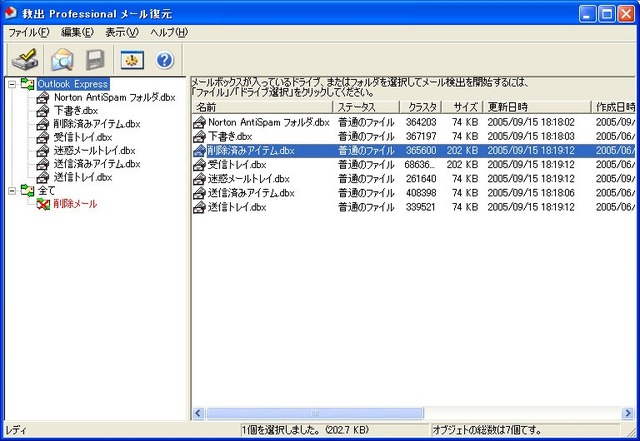
Task: Sort by the 作成日時 column header
Action: coord(613,107)
